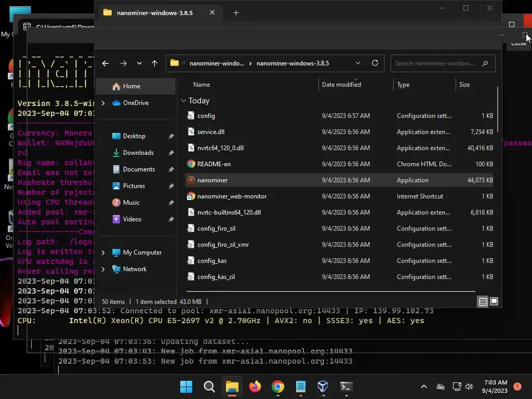The image size is (532, 399).
Task: Select the nanominer-windows-3.8.5 tab
Action: coord(161,13)
